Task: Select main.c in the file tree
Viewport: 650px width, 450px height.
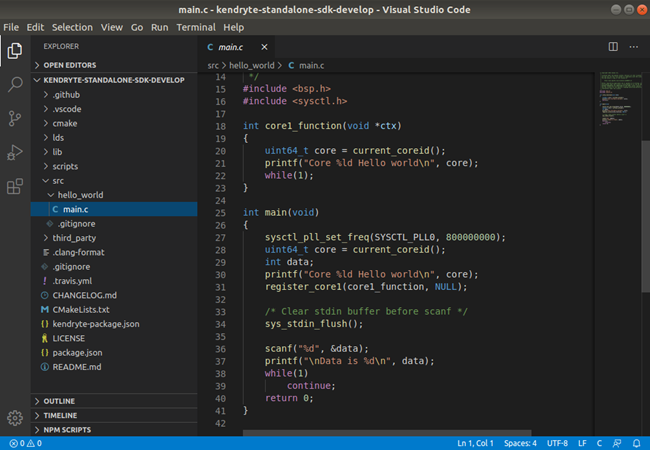Action: point(114,209)
